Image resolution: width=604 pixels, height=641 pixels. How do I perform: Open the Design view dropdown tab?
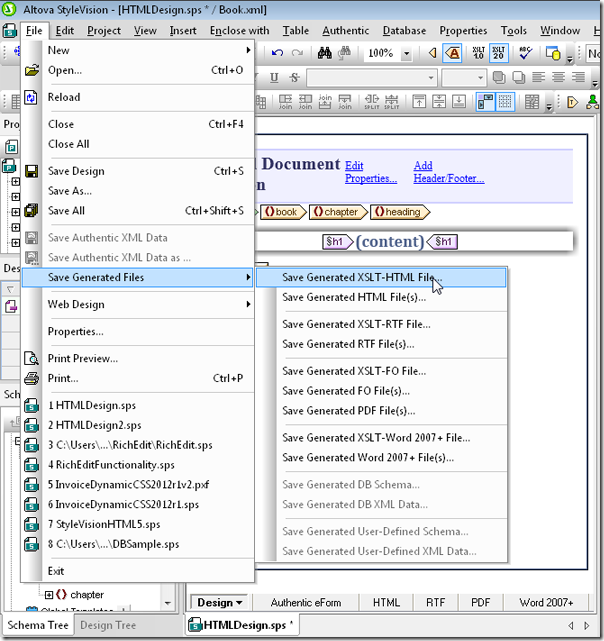pyautogui.click(x=219, y=603)
